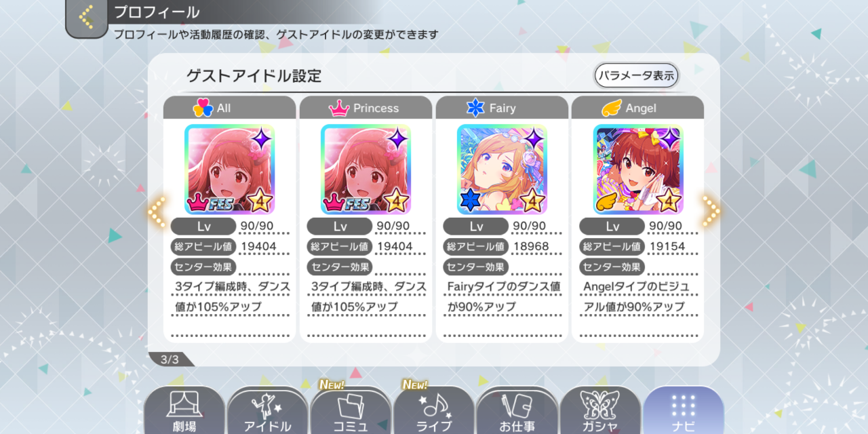Open the コミュ tab
Viewport: 868px width, 434px height.
pos(351,411)
